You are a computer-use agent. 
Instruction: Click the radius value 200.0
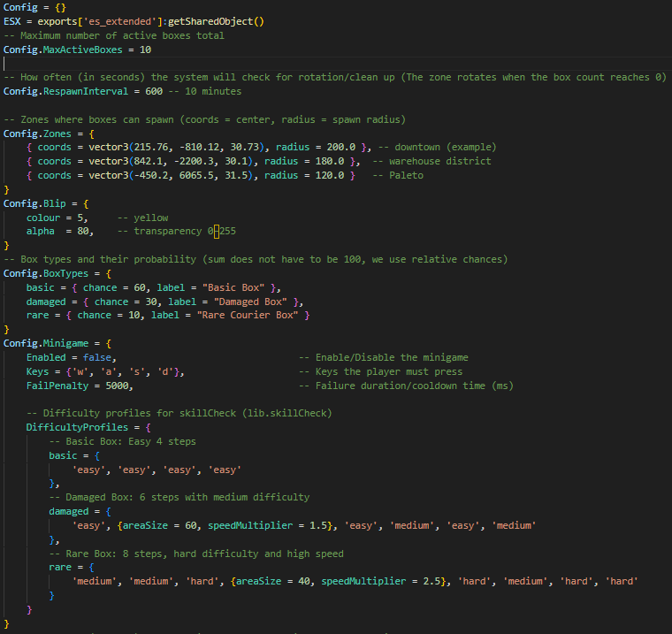pyautogui.click(x=341, y=147)
